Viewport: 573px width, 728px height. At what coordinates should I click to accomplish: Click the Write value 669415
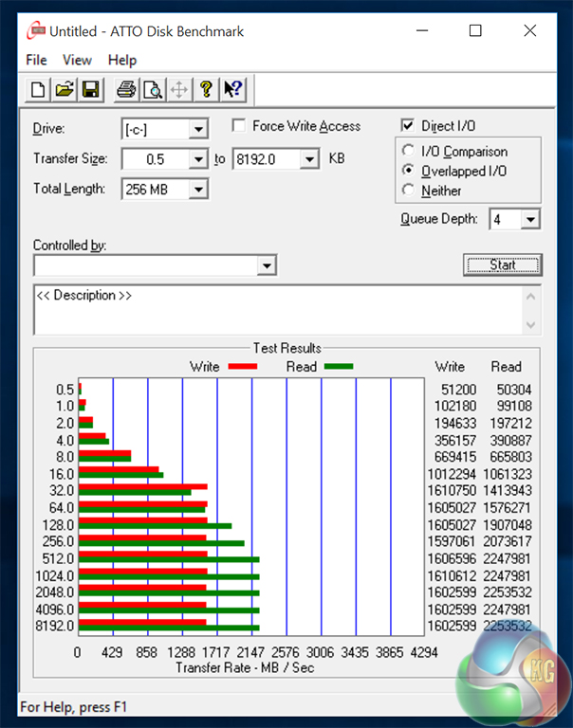tap(455, 457)
